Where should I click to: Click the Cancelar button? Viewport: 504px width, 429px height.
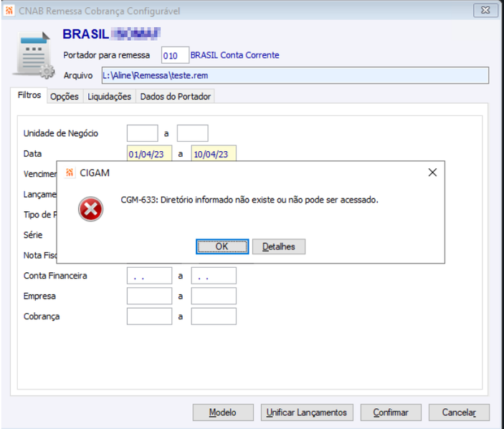459,413
